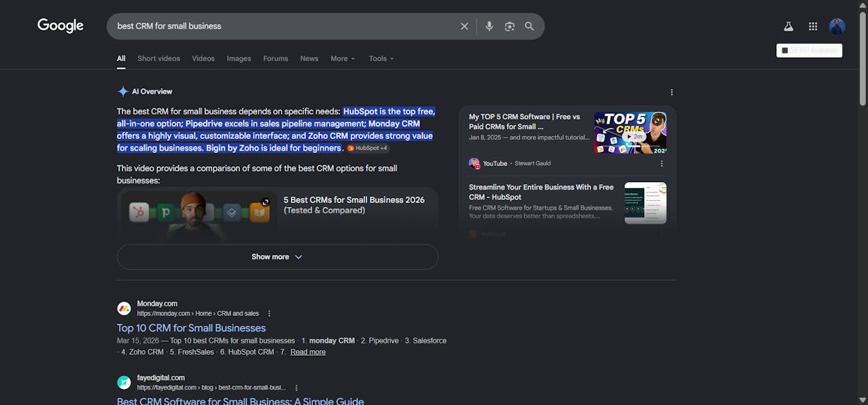Open the Google account avatar

point(837,26)
